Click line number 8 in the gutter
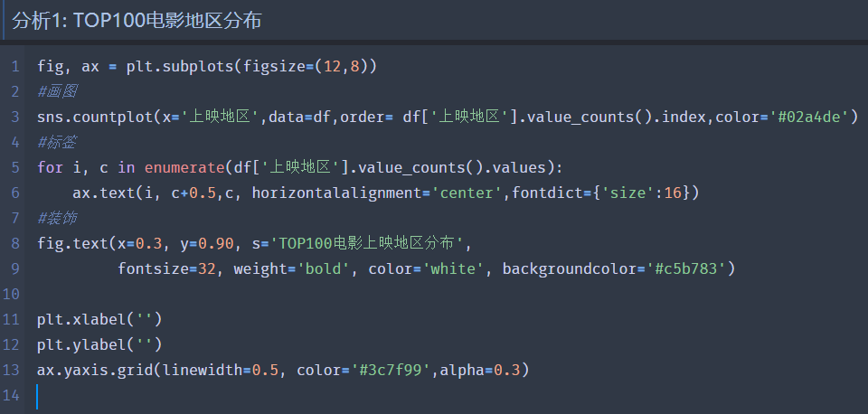Viewport: 868px width, 414px height. pos(15,243)
